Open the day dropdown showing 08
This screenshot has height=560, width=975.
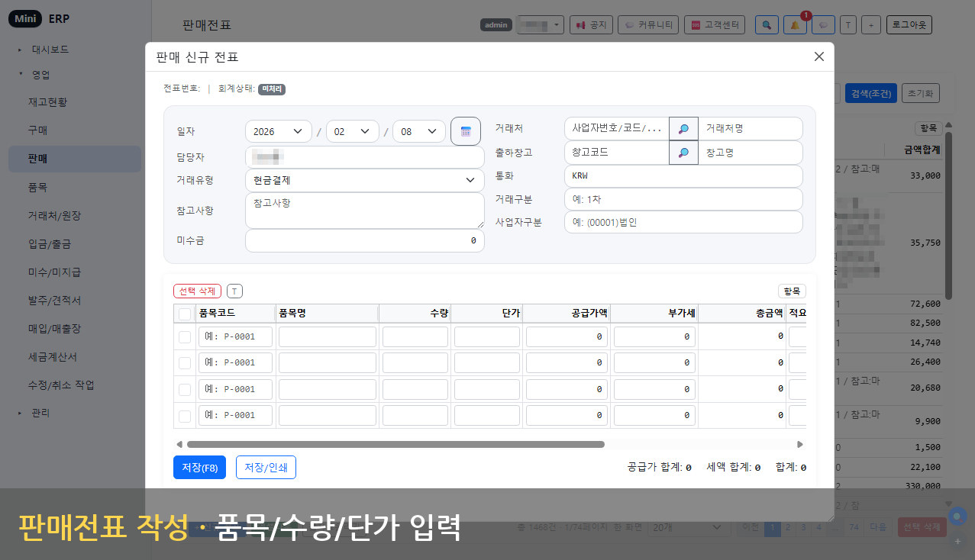[x=419, y=131]
